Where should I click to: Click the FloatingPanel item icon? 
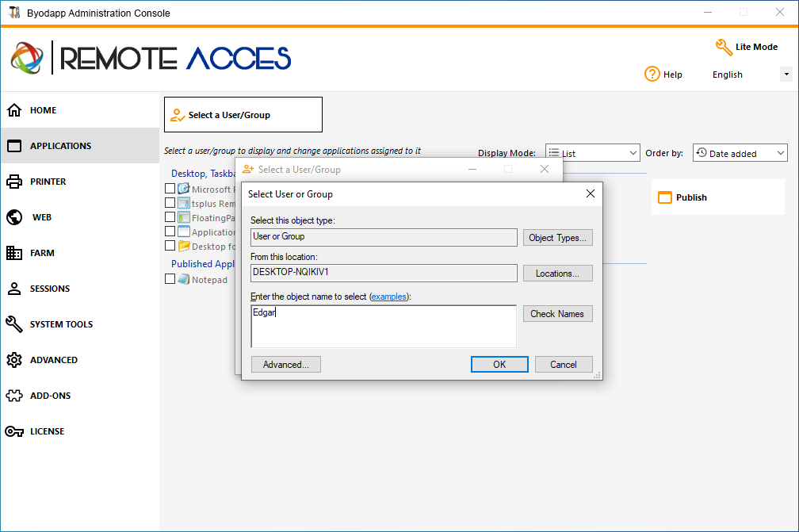click(x=184, y=217)
